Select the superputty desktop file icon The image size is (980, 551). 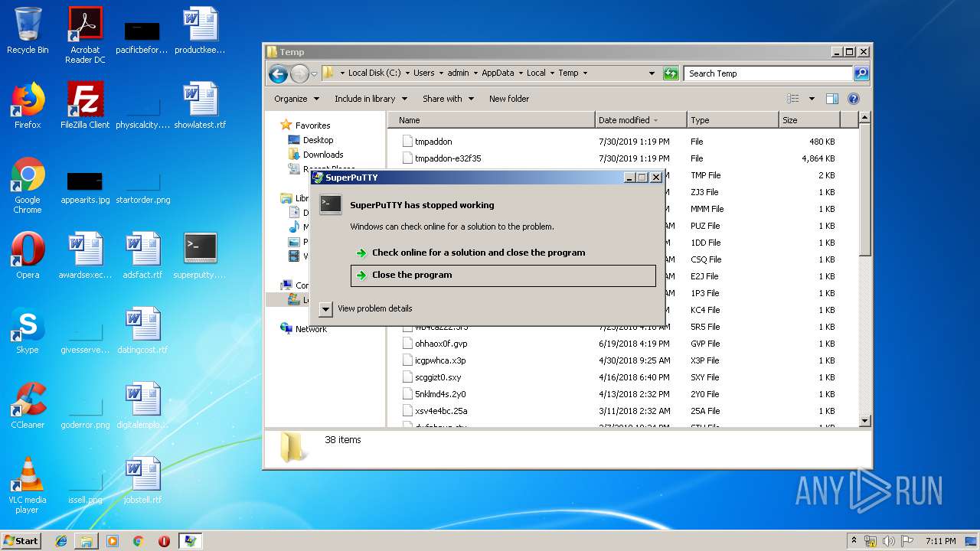[x=200, y=255]
